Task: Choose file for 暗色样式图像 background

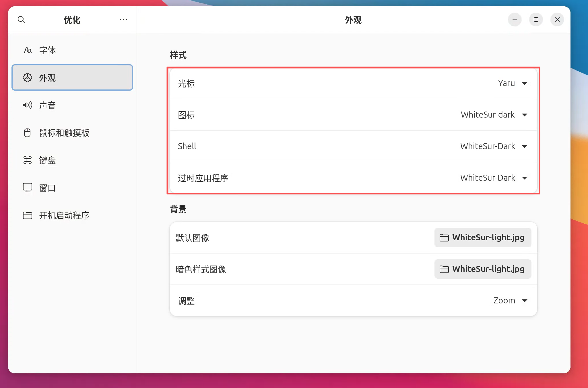Action: 483,269
